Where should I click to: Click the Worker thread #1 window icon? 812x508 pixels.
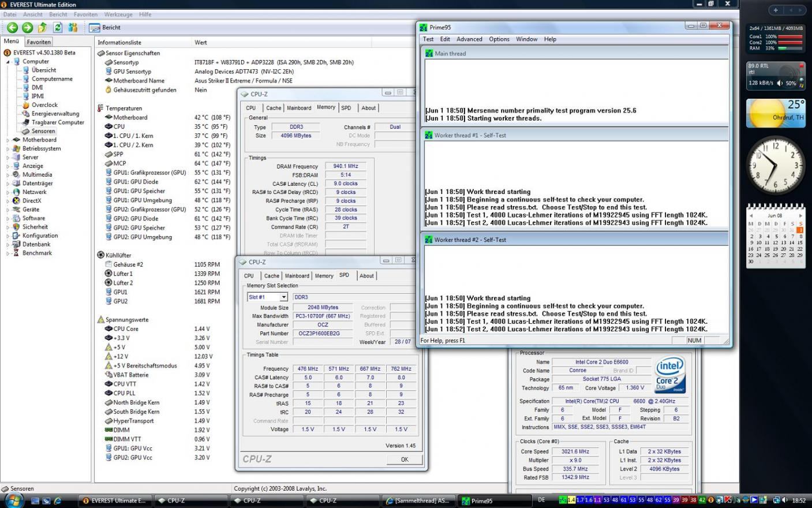(x=429, y=135)
